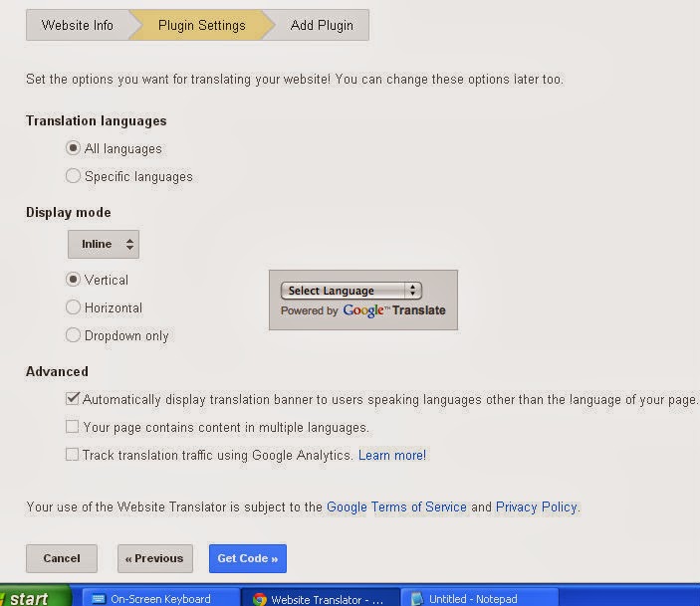
Task: Open the Add Plugin step
Action: pyautogui.click(x=322, y=25)
